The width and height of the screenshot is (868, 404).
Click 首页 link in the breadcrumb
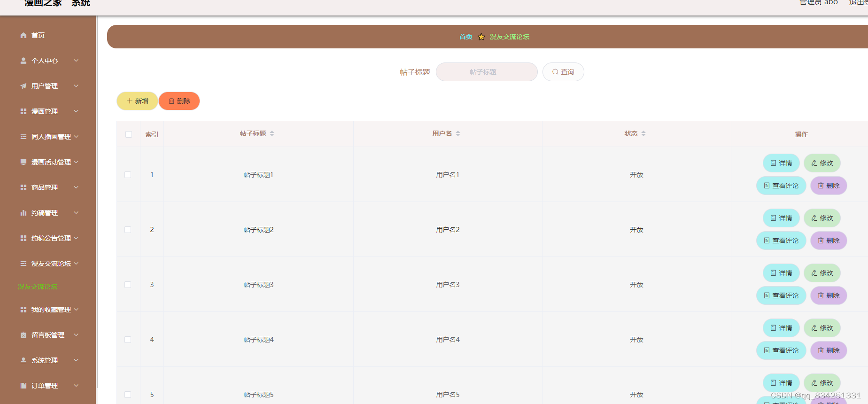[x=465, y=37]
